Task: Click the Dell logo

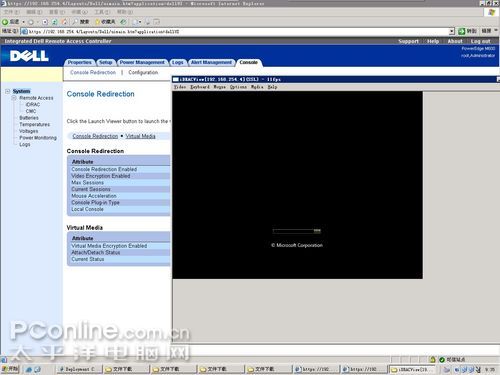Action: (x=29, y=56)
